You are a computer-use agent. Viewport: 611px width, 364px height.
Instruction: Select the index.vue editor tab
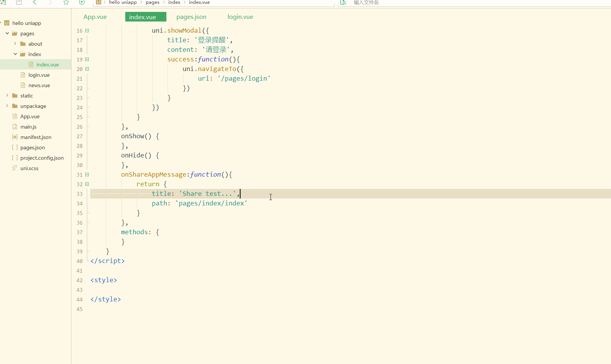146,17
